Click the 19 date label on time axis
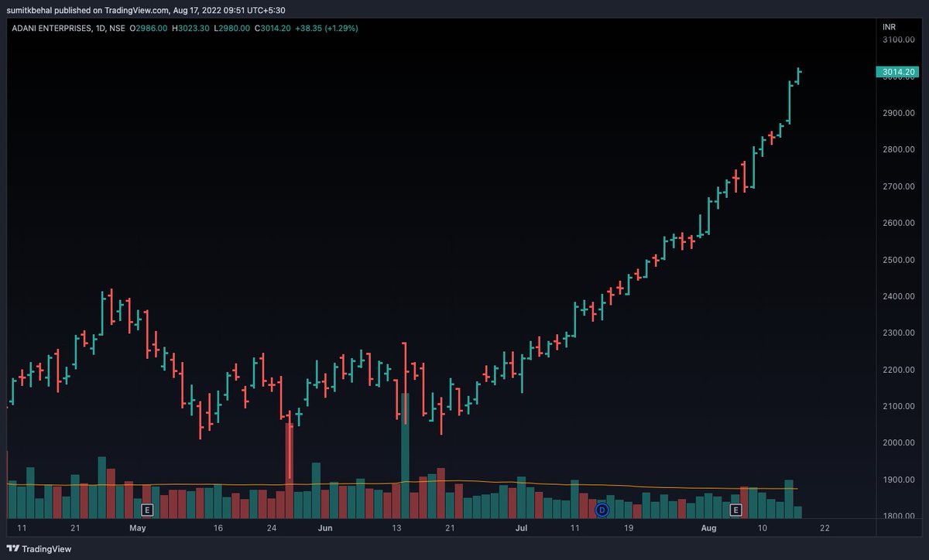The image size is (929, 560). [x=629, y=528]
